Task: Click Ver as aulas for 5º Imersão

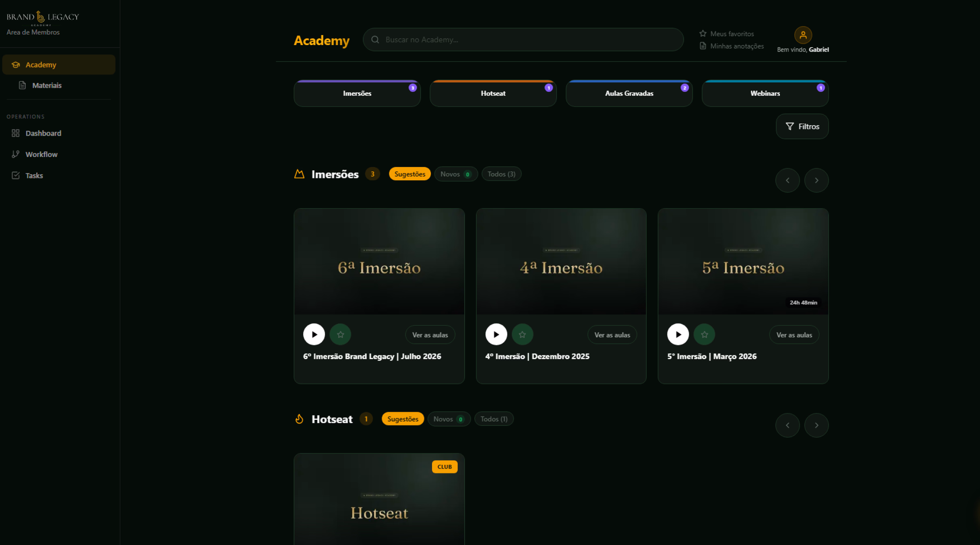Action: pos(794,335)
